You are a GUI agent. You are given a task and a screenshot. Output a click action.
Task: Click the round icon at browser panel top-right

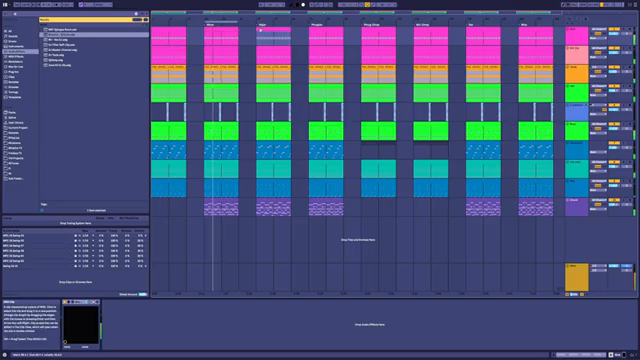tap(136, 13)
